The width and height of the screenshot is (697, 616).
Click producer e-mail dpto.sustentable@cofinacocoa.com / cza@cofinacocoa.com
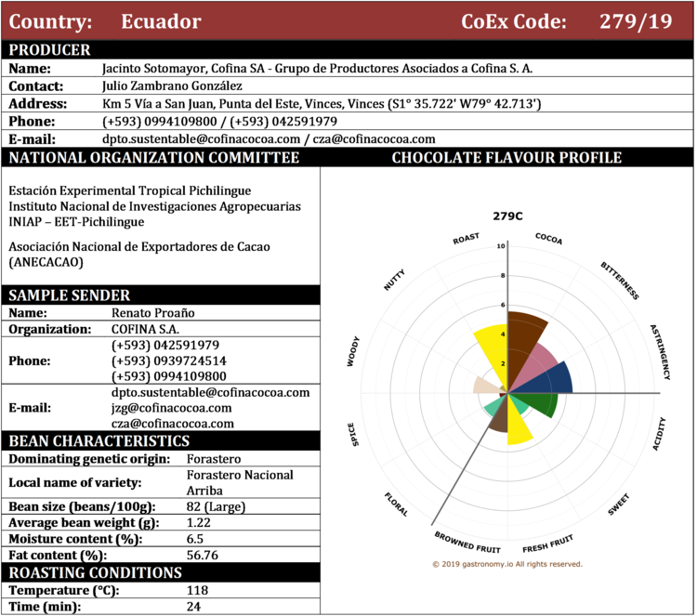269,139
